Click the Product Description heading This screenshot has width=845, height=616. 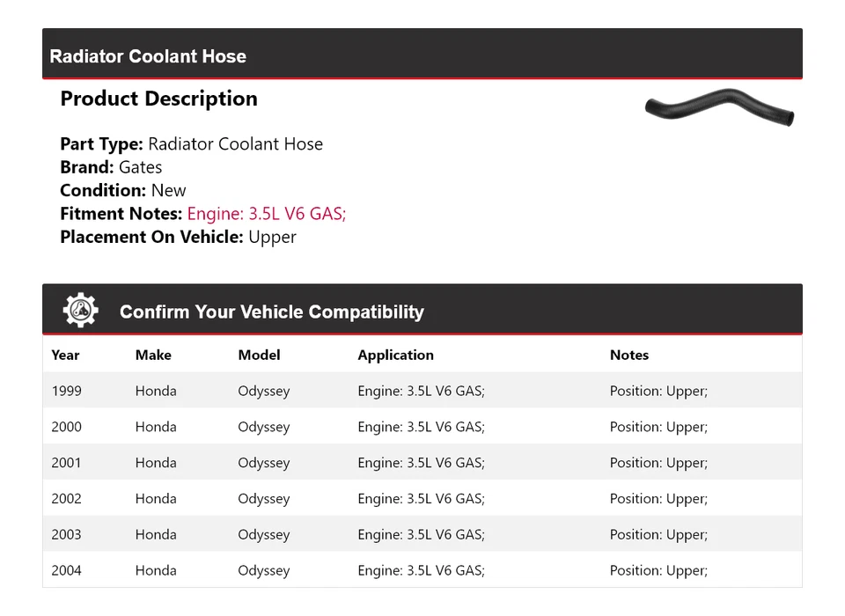[158, 99]
